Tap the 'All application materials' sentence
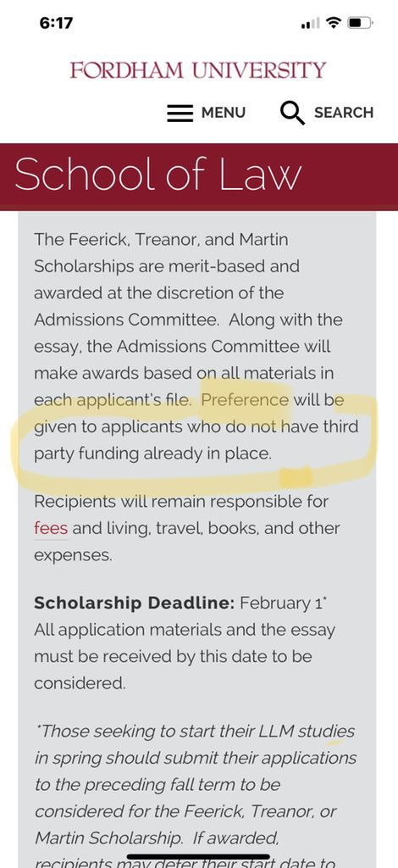The image size is (398, 868). (x=185, y=656)
